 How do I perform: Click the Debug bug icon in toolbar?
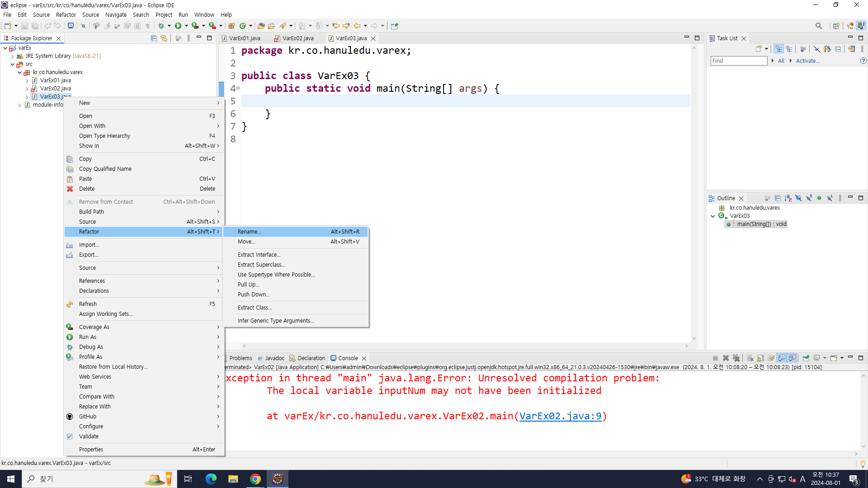161,26
